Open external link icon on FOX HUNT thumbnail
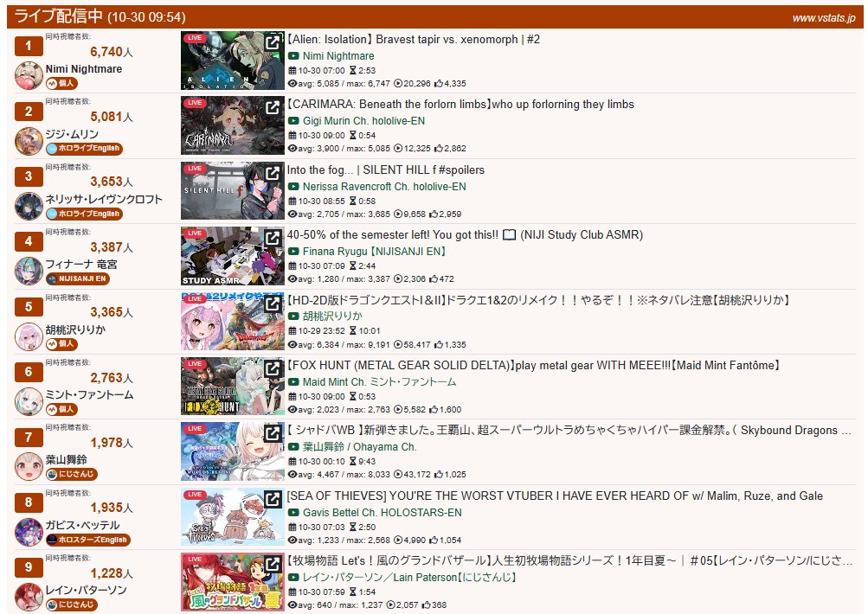 click(x=273, y=368)
